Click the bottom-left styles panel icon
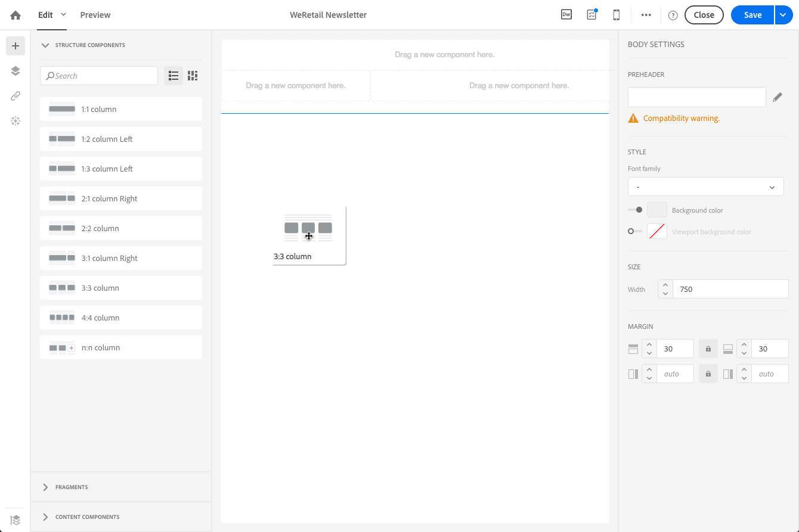 click(x=16, y=519)
